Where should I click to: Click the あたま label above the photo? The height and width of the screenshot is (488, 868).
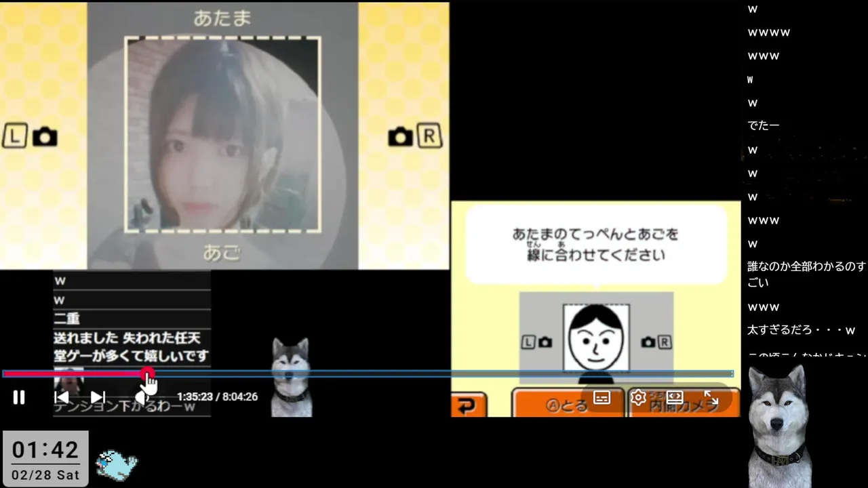pyautogui.click(x=222, y=19)
